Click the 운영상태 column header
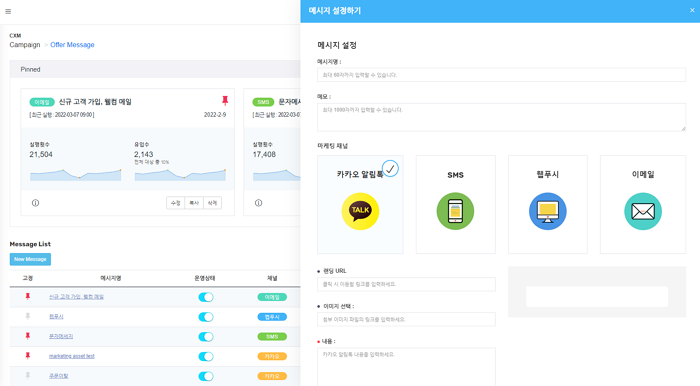This screenshot has height=386, width=700. (205, 278)
